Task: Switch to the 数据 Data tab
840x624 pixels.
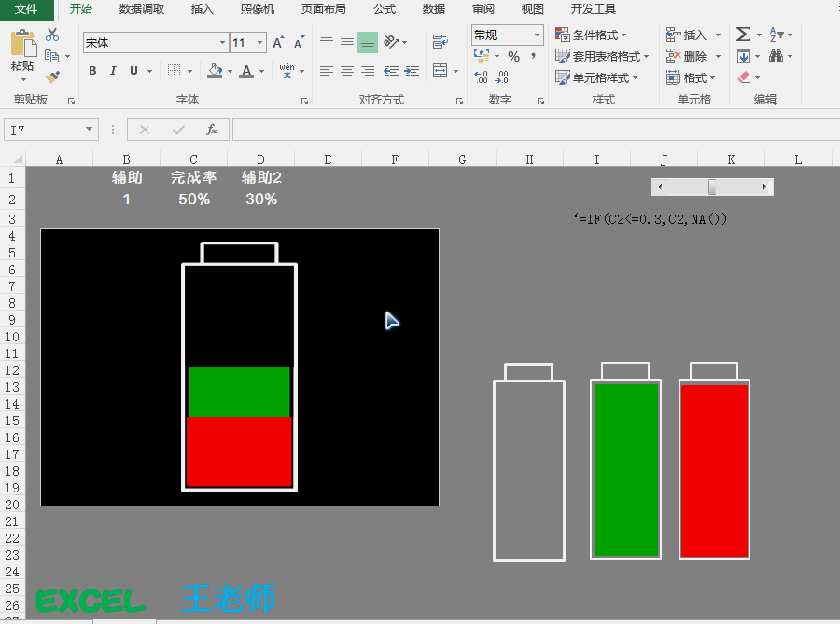Action: 433,9
